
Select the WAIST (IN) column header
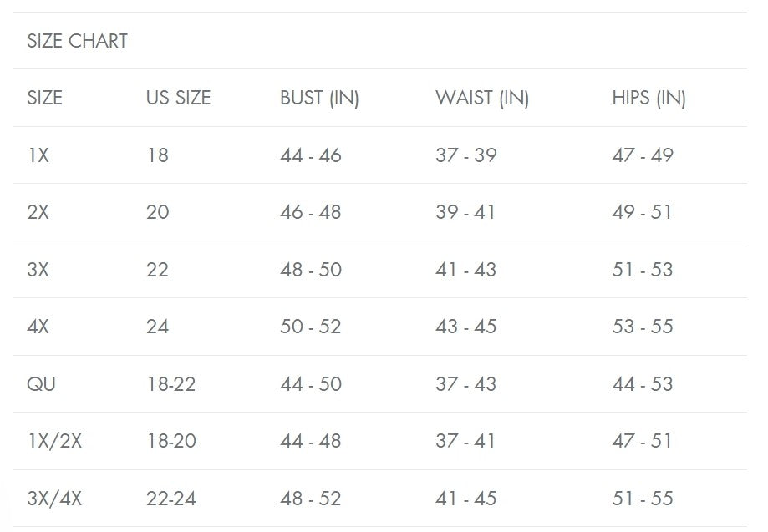coord(481,98)
